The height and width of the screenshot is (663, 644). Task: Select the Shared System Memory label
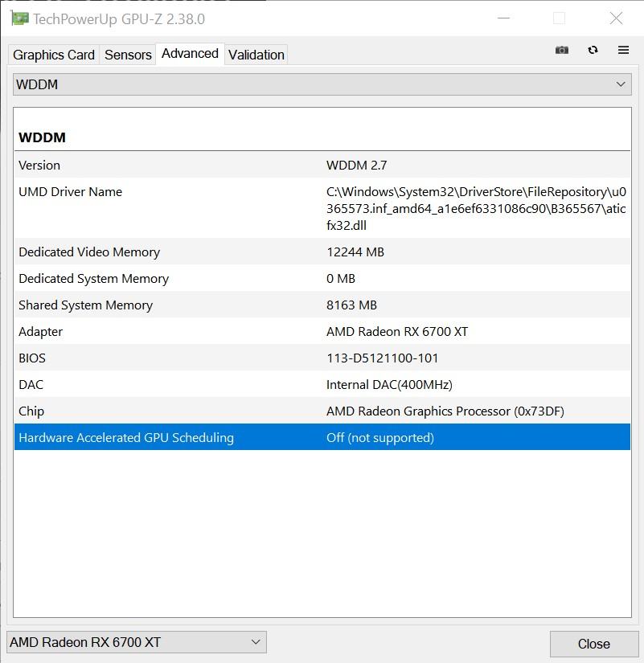(85, 305)
